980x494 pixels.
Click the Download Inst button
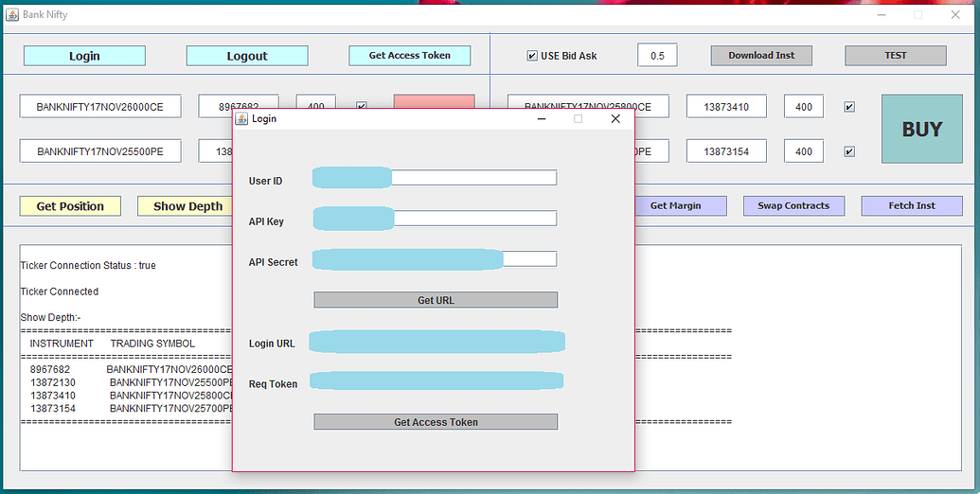click(x=761, y=56)
